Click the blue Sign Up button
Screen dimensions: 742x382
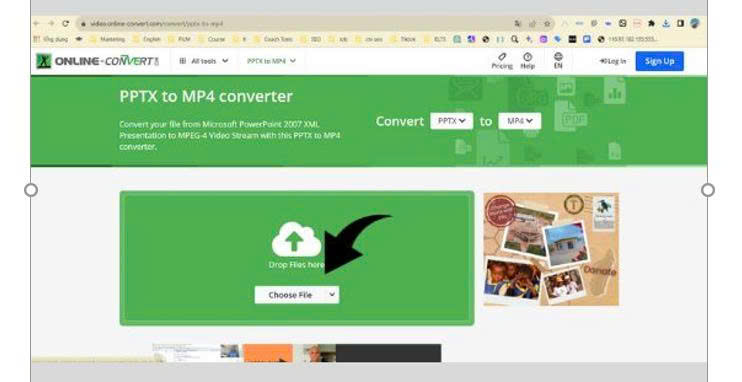[660, 61]
